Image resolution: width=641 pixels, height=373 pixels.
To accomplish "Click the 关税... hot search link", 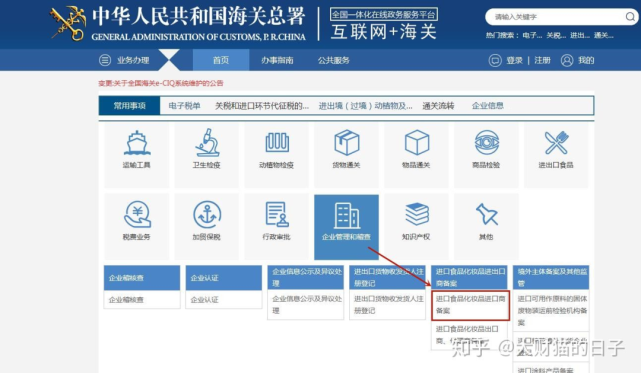I will point(556,36).
